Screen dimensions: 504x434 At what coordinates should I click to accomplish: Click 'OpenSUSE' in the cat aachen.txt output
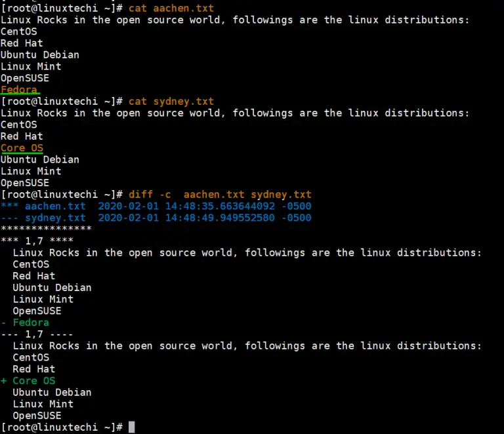[x=25, y=78]
